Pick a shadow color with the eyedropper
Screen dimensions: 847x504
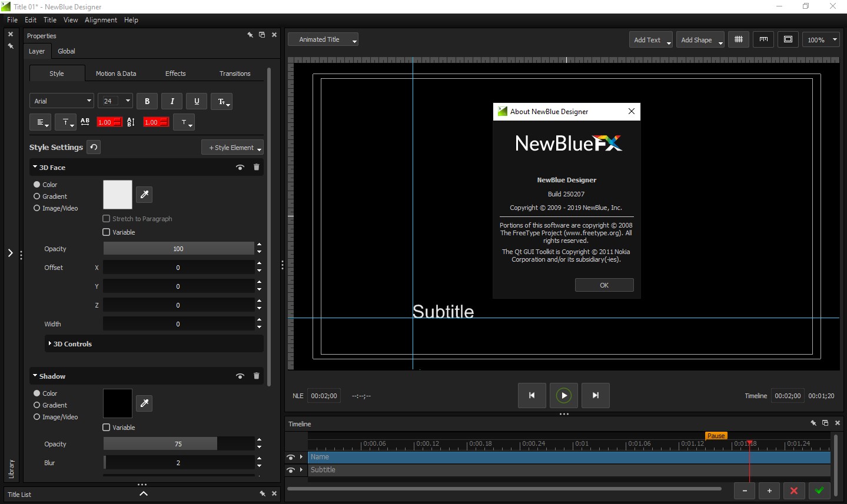click(144, 403)
